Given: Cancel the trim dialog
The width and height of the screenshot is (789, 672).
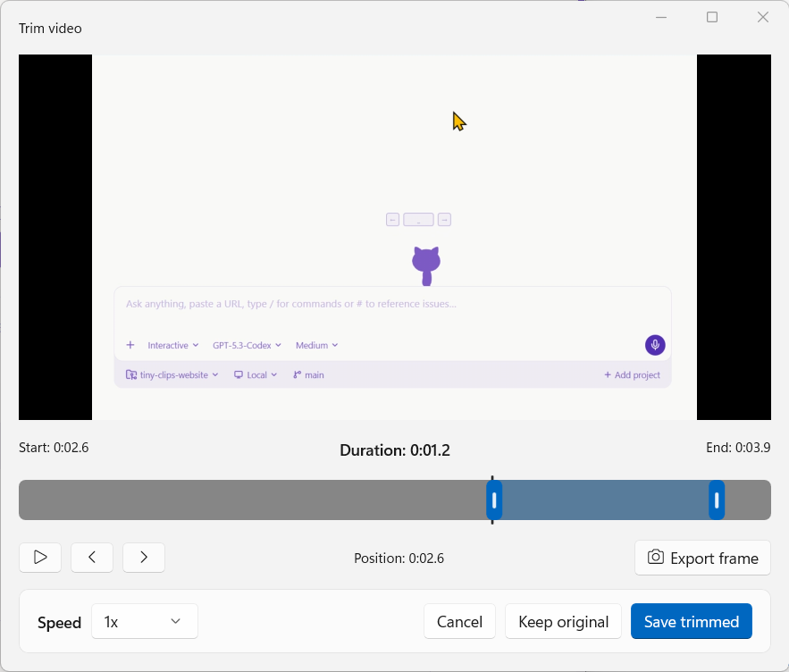Looking at the screenshot, I should point(459,622).
